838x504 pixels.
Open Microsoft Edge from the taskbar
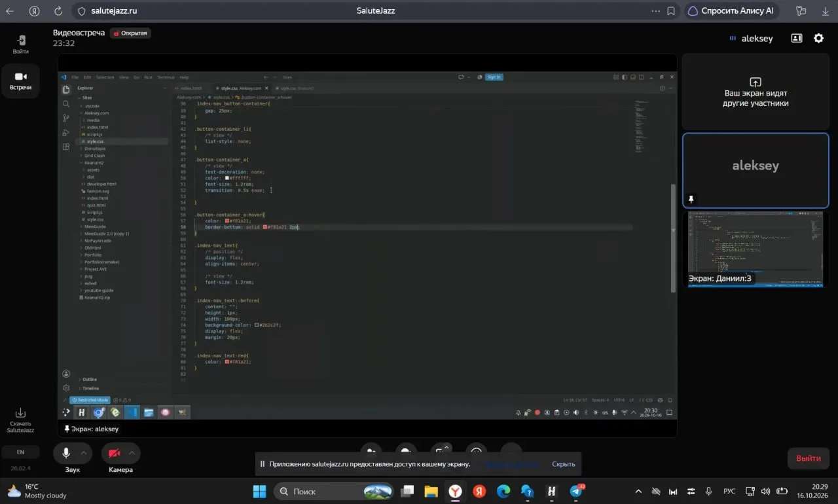(503, 491)
